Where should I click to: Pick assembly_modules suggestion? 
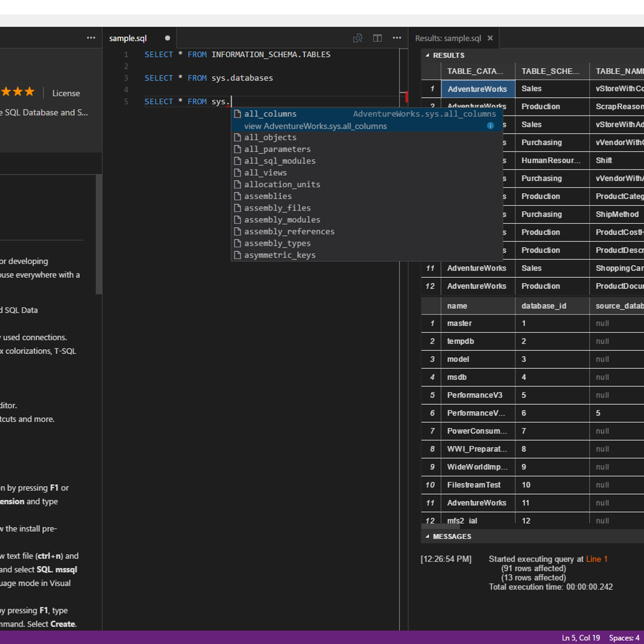tap(367, 220)
